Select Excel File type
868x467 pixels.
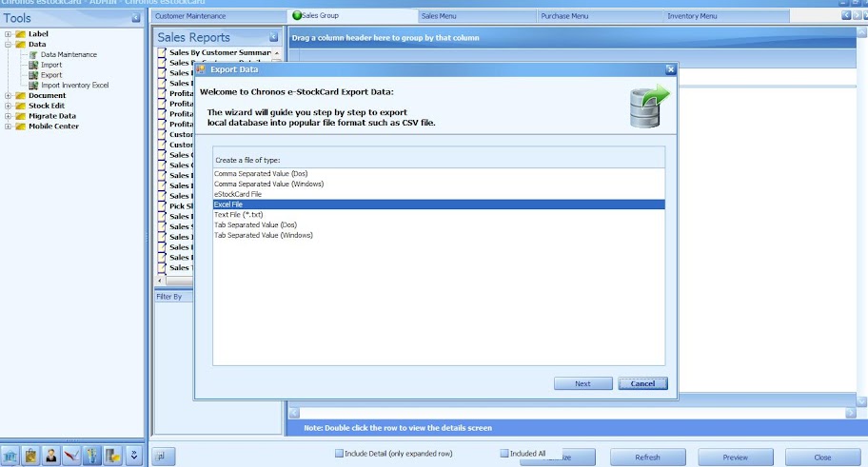coord(439,204)
